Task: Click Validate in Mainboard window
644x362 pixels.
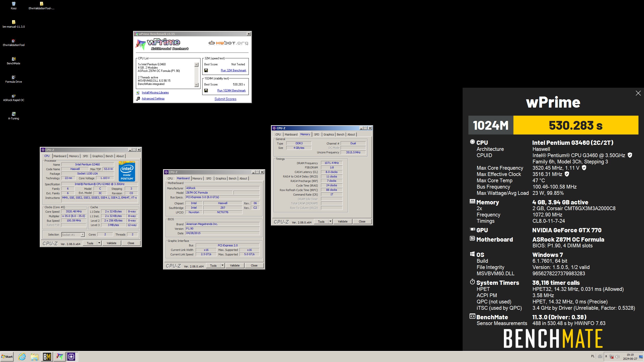Action: point(235,265)
